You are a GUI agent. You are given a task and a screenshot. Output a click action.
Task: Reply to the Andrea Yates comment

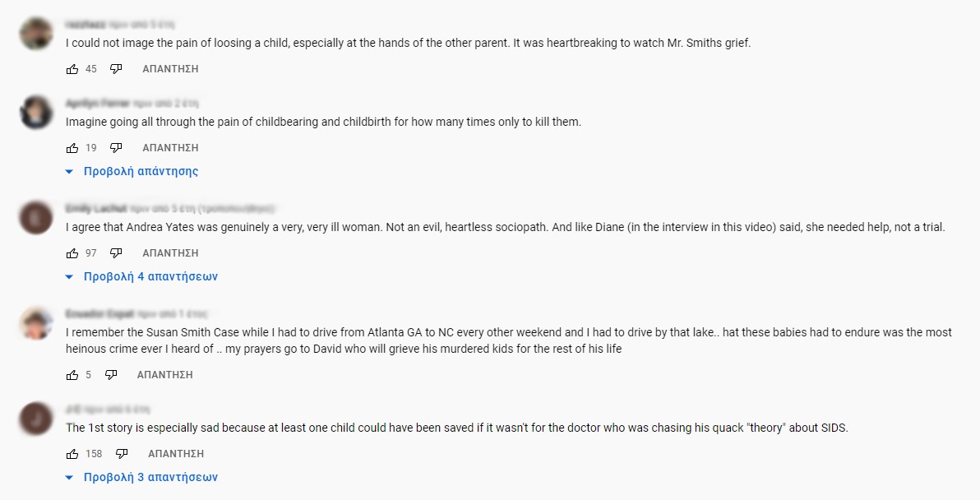pos(170,253)
